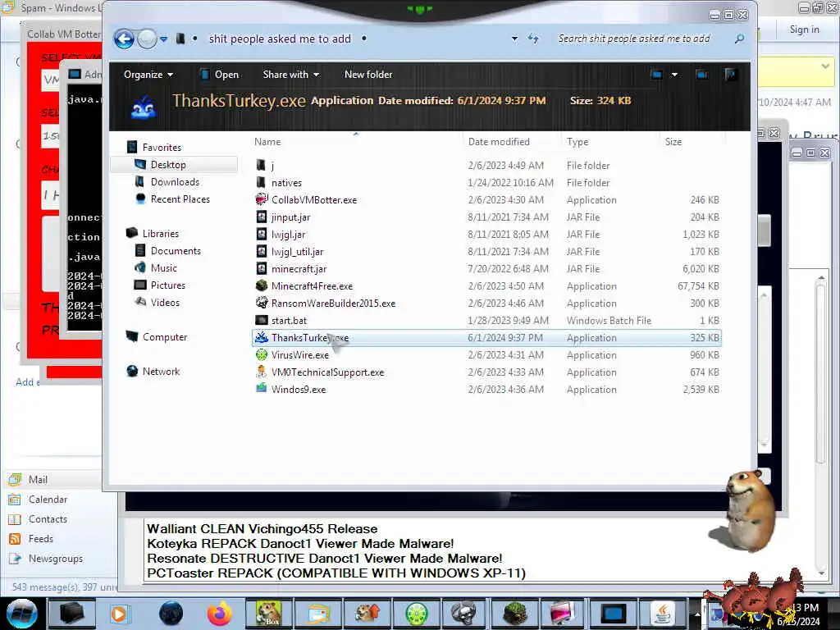The height and width of the screenshot is (630, 840).
Task: Click the Back arrow in Explorer
Action: pos(125,39)
